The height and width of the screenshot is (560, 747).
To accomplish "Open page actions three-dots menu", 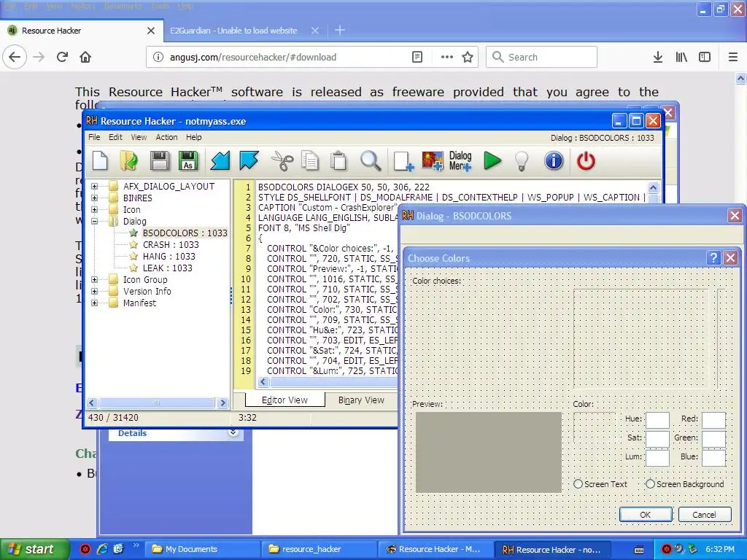I will [447, 57].
